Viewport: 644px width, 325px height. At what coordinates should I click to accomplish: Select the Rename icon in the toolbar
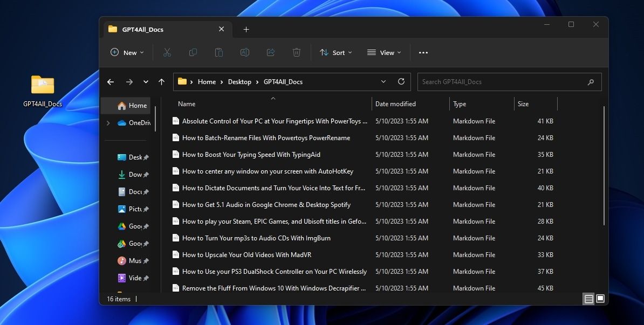pos(245,52)
